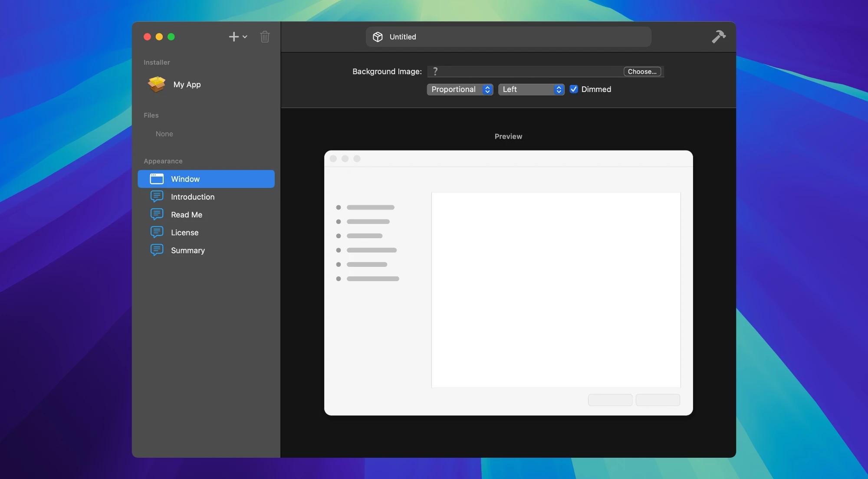Select the Introduction pane icon
This screenshot has width=868, height=479.
pos(157,197)
